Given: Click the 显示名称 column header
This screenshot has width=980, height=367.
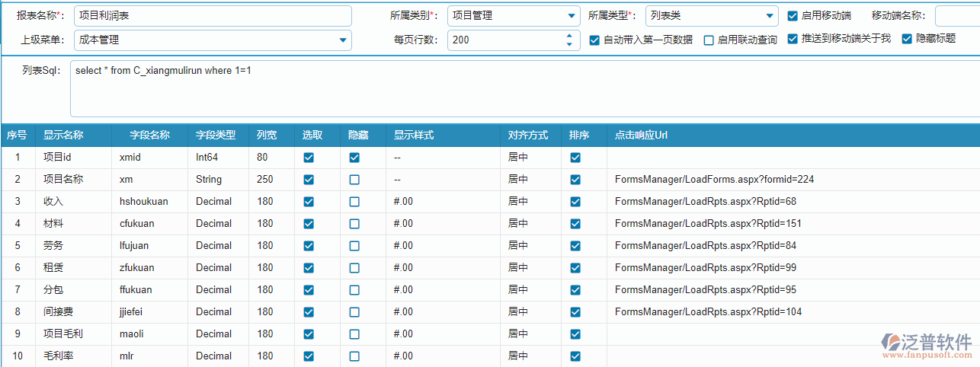Looking at the screenshot, I should pyautogui.click(x=63, y=136).
